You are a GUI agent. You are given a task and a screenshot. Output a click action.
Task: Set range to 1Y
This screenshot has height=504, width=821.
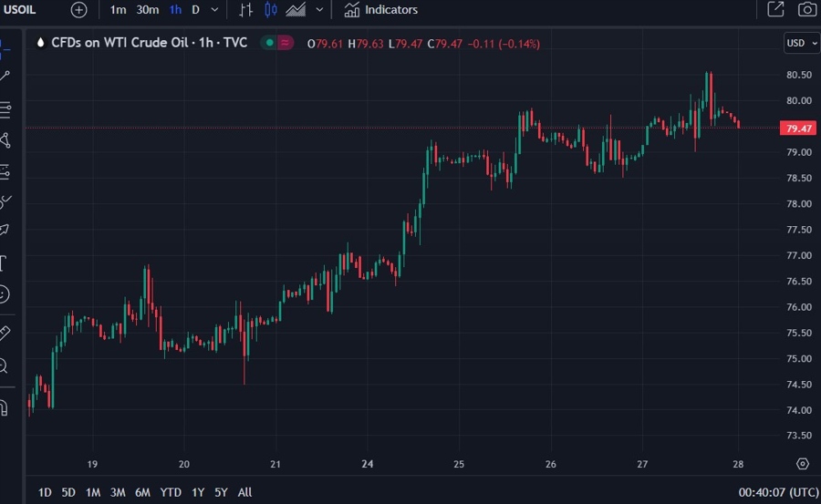click(x=198, y=492)
